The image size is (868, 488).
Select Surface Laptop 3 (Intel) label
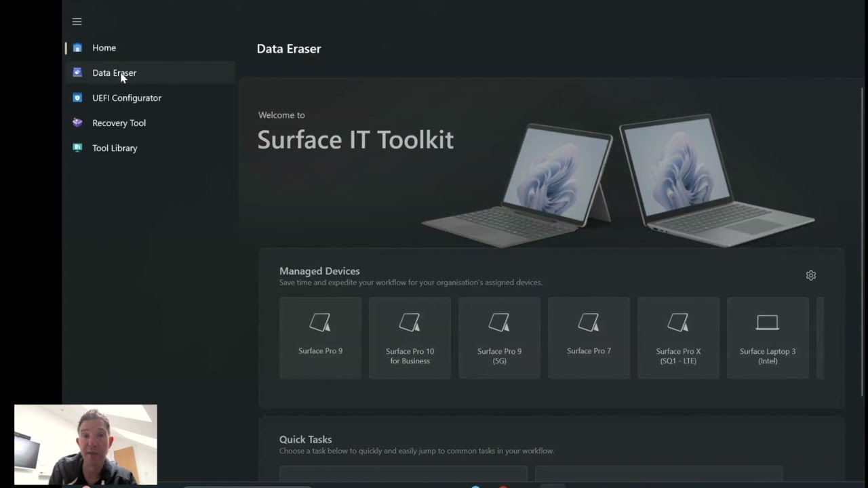(768, 356)
